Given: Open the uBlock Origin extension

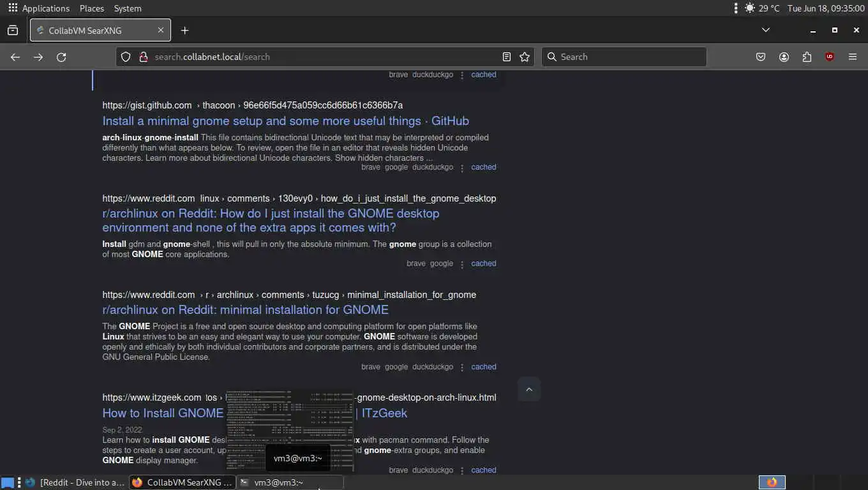Looking at the screenshot, I should [x=830, y=57].
